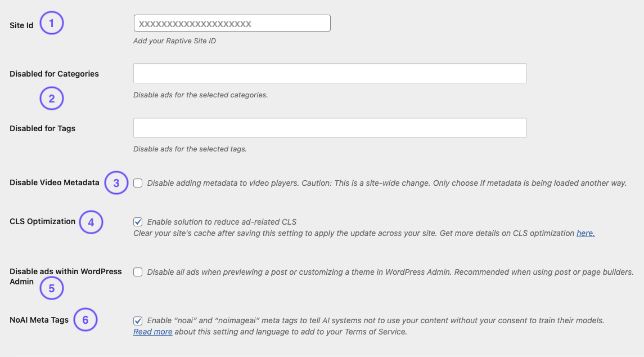Image resolution: width=644 pixels, height=357 pixels.
Task: Click the "Site Id" label text
Action: [x=21, y=25]
